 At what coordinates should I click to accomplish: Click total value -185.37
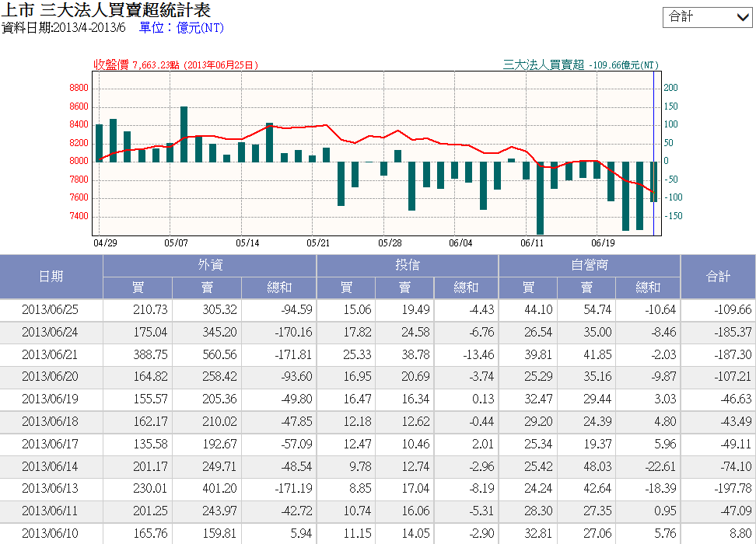[x=733, y=333]
